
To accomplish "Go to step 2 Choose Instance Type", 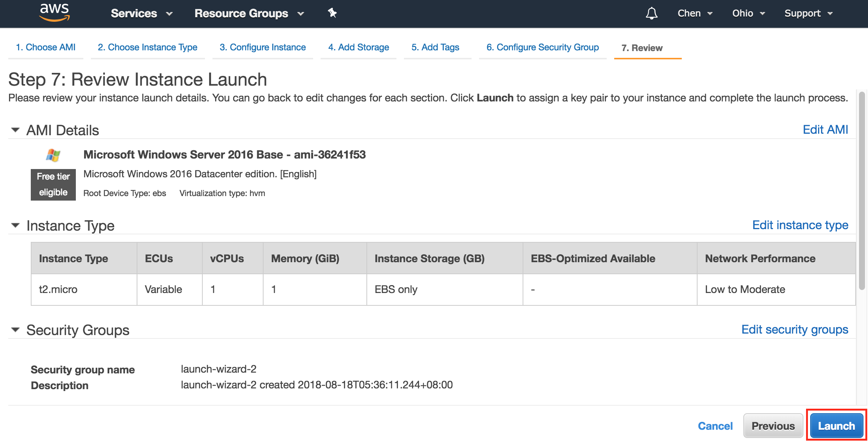I will click(148, 47).
